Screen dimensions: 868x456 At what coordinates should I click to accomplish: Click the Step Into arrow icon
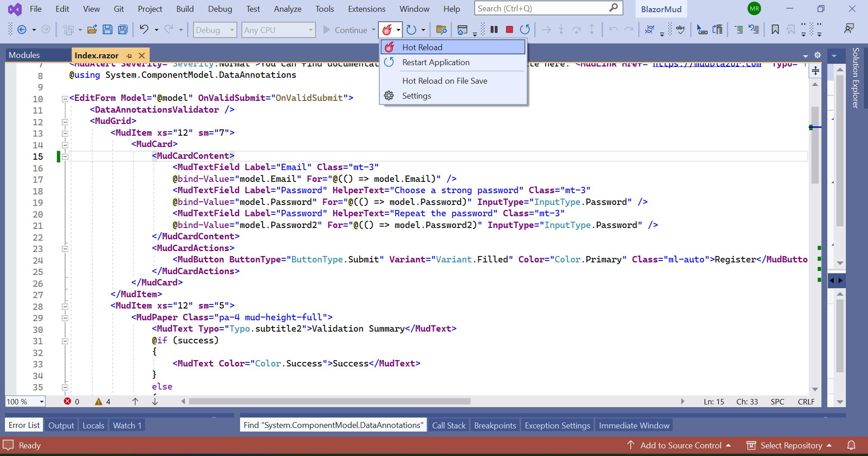[x=561, y=29]
